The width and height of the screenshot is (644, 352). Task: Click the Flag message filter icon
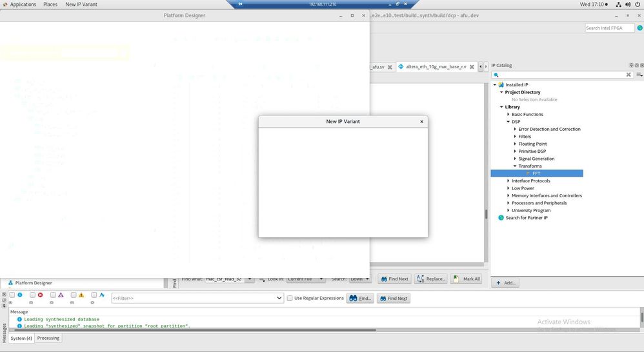(102, 295)
